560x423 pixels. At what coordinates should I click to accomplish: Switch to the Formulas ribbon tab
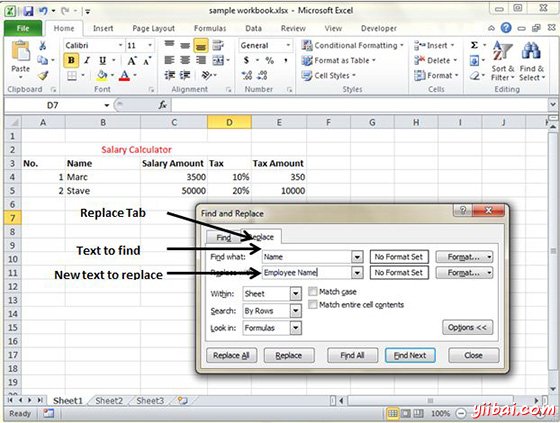210,28
